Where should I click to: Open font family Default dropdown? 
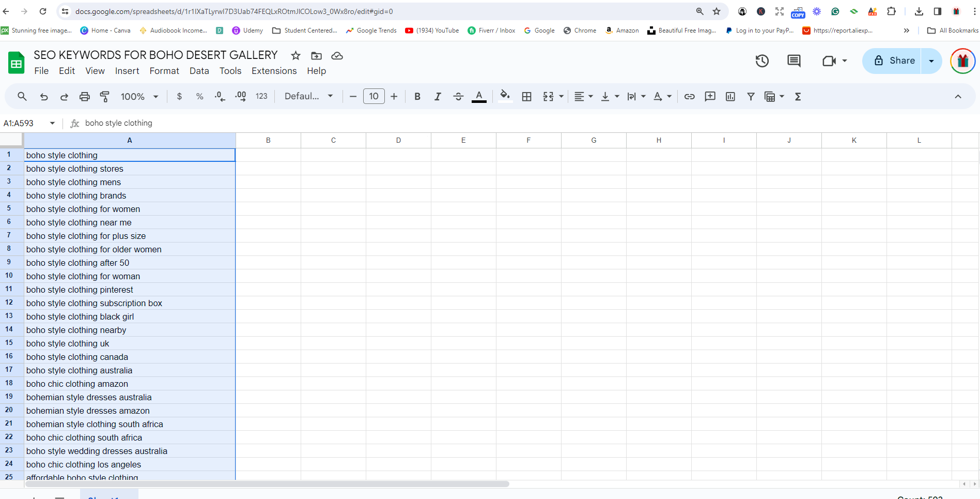click(x=309, y=96)
